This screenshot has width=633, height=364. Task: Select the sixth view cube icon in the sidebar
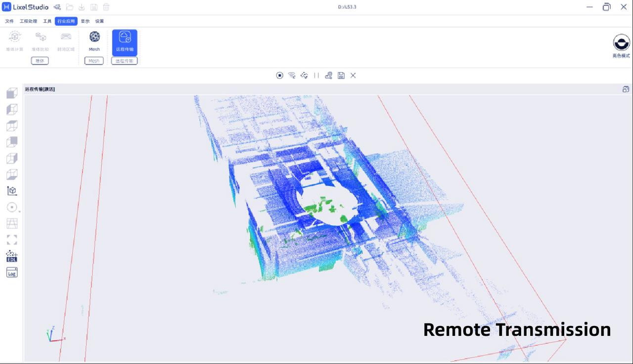[12, 174]
